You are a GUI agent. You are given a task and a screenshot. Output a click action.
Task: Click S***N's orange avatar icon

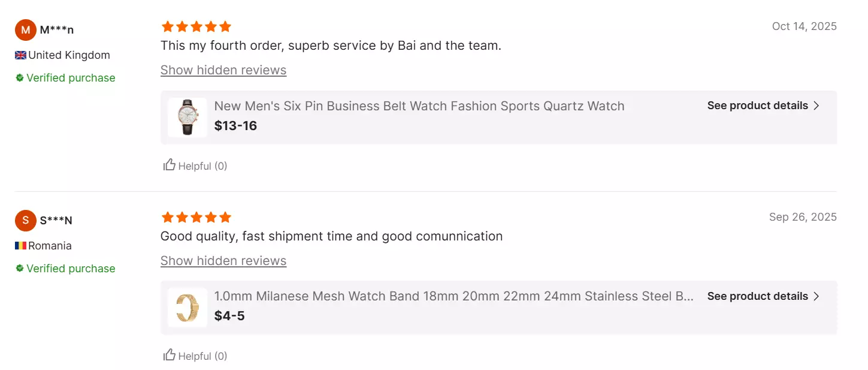click(x=26, y=220)
